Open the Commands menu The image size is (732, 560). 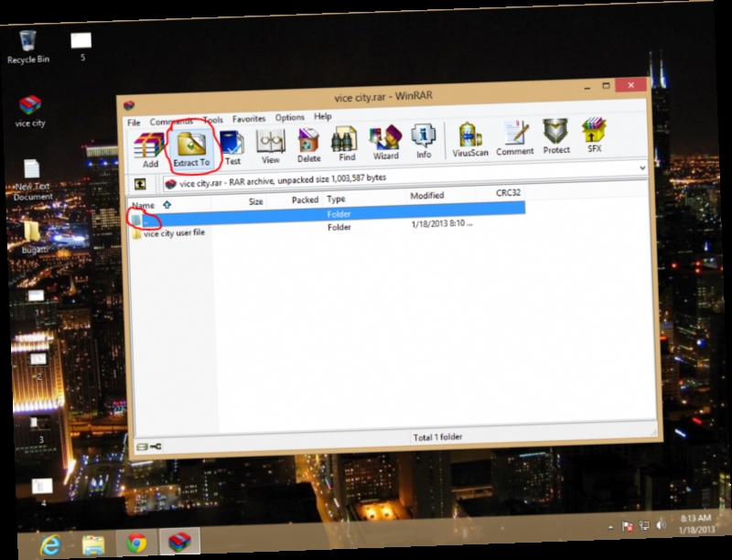click(x=171, y=122)
